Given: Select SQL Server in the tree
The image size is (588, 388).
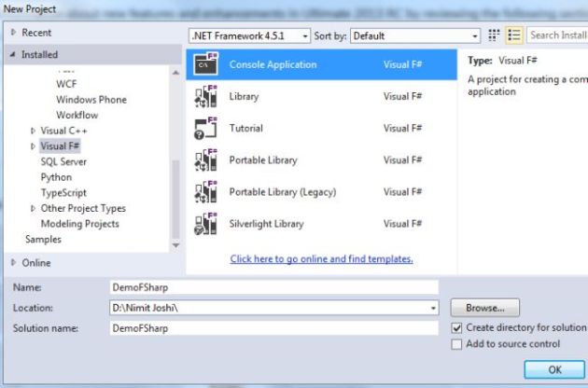Looking at the screenshot, I should tap(63, 161).
